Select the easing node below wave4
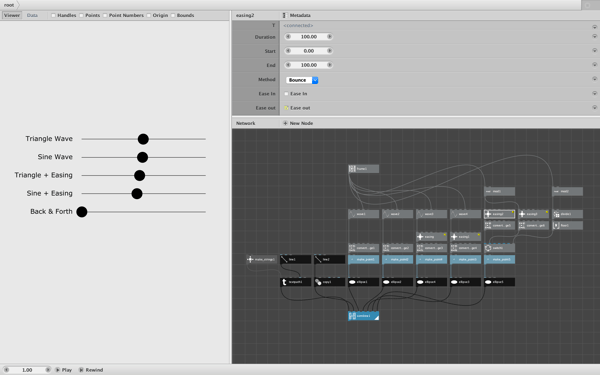 click(466, 237)
